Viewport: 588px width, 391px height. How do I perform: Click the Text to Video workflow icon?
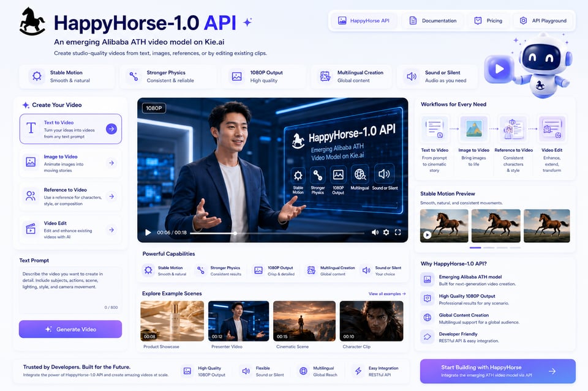[x=435, y=128]
